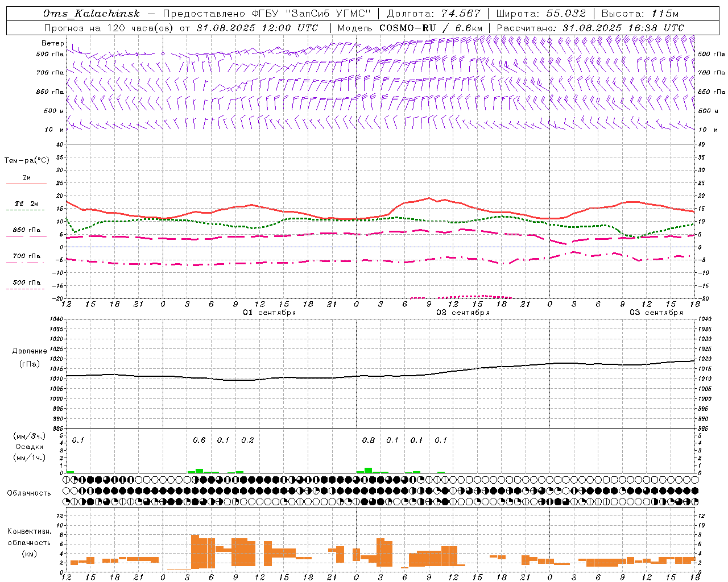Click the Конвективн. panel label

[30, 531]
